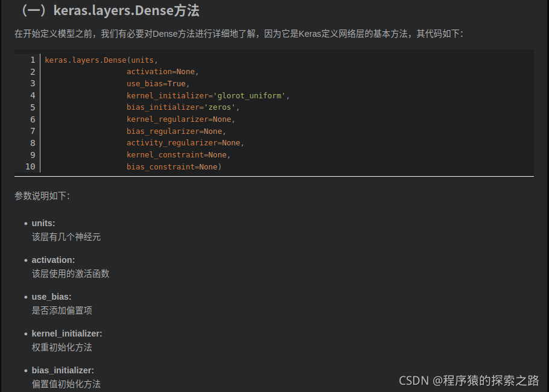This screenshot has width=549, height=392.
Task: Click the heading 'keras.layers.Dense方法'
Action: (126, 10)
